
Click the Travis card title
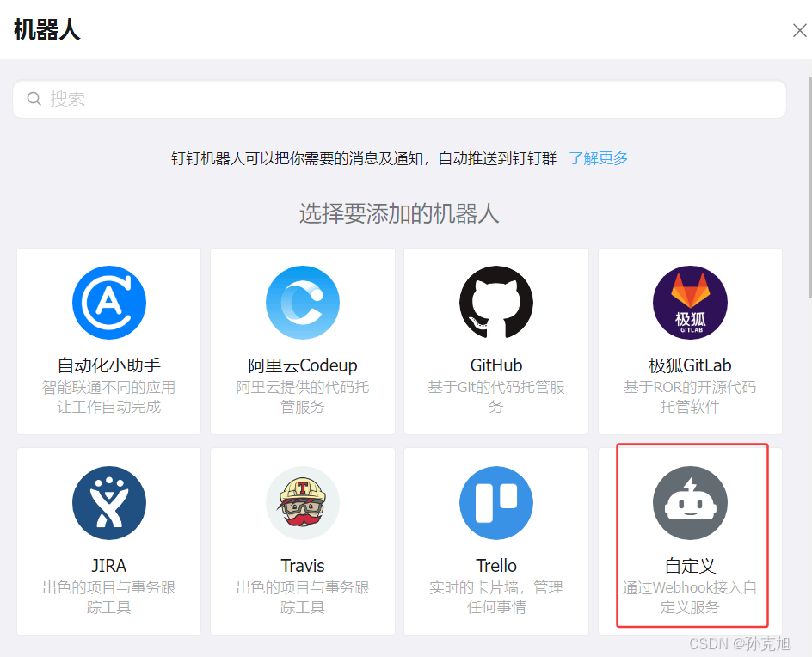click(303, 566)
